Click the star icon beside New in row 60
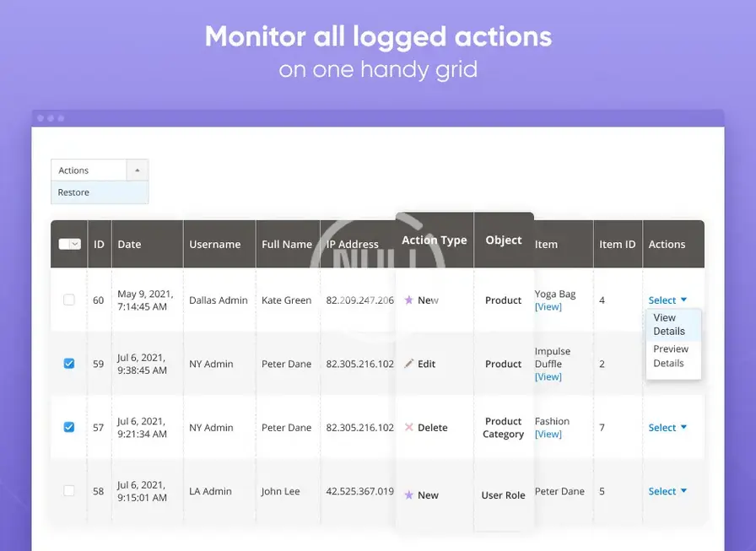Image resolution: width=756 pixels, height=551 pixels. [x=409, y=300]
